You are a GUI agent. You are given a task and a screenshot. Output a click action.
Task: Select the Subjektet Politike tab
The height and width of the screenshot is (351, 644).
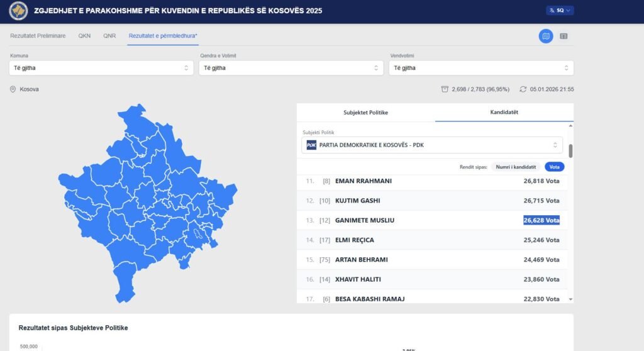(365, 113)
